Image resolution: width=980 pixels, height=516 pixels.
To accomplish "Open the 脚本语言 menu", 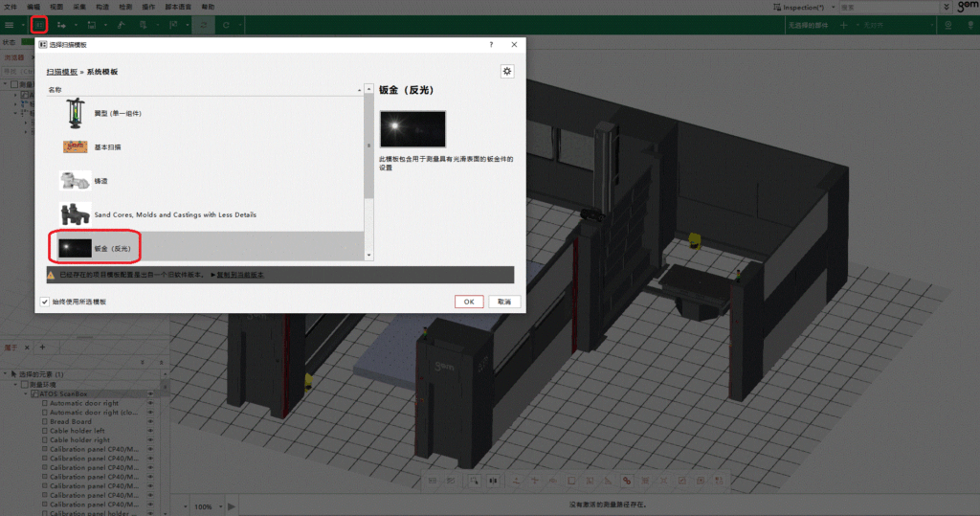I will [x=178, y=7].
